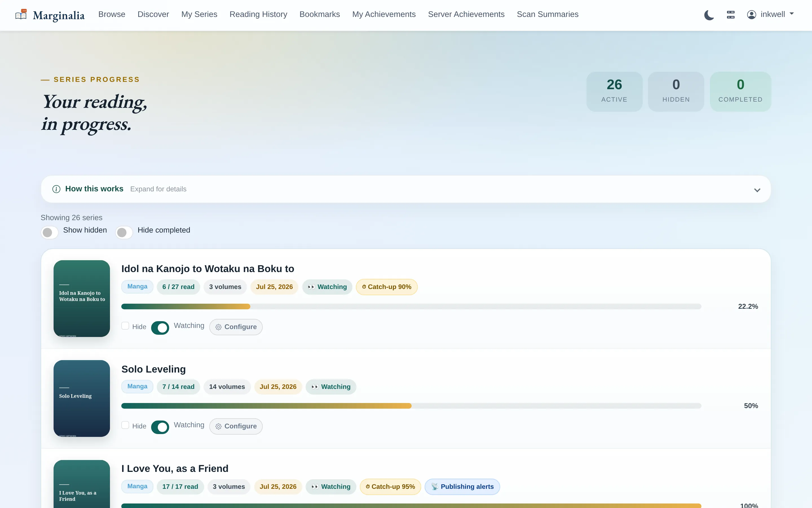Click I Love You 100% progress bar
This screenshot has height=508, width=812.
coord(411,506)
